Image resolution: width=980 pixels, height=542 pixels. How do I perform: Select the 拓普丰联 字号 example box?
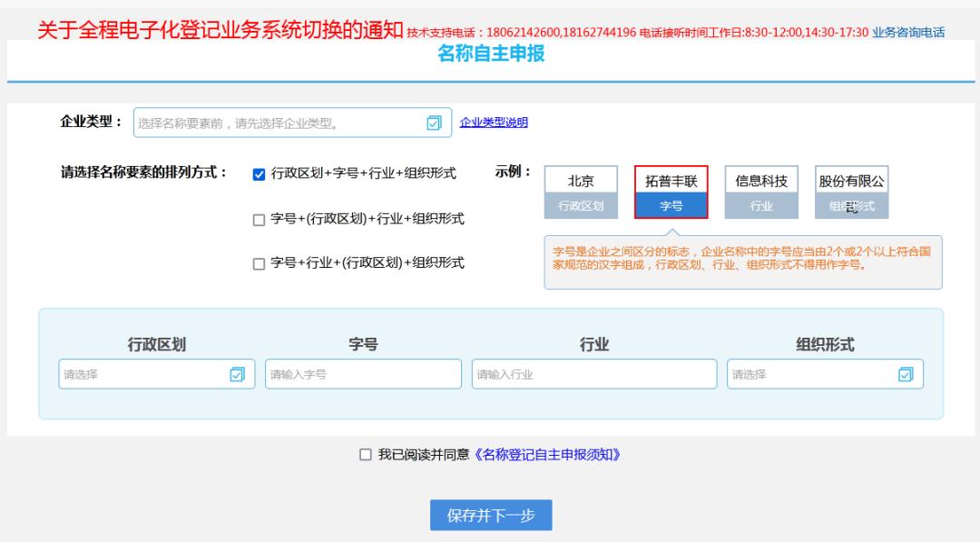[x=673, y=180]
